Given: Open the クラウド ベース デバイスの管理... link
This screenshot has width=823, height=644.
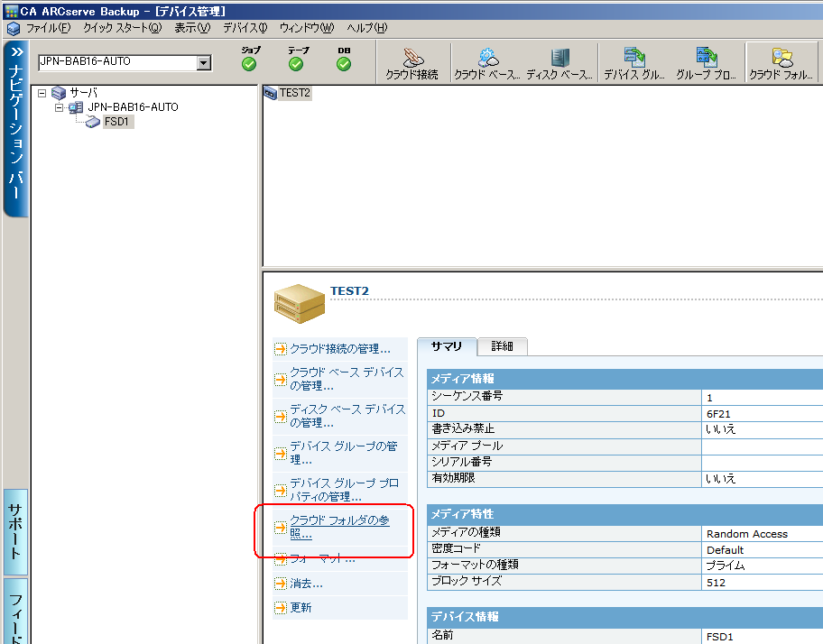Looking at the screenshot, I should click(x=347, y=379).
